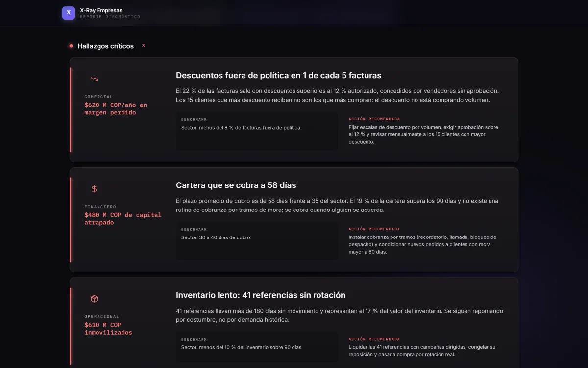Click the BENCHMARK label in the Descuentos card
The width and height of the screenshot is (588, 368).
(194, 119)
